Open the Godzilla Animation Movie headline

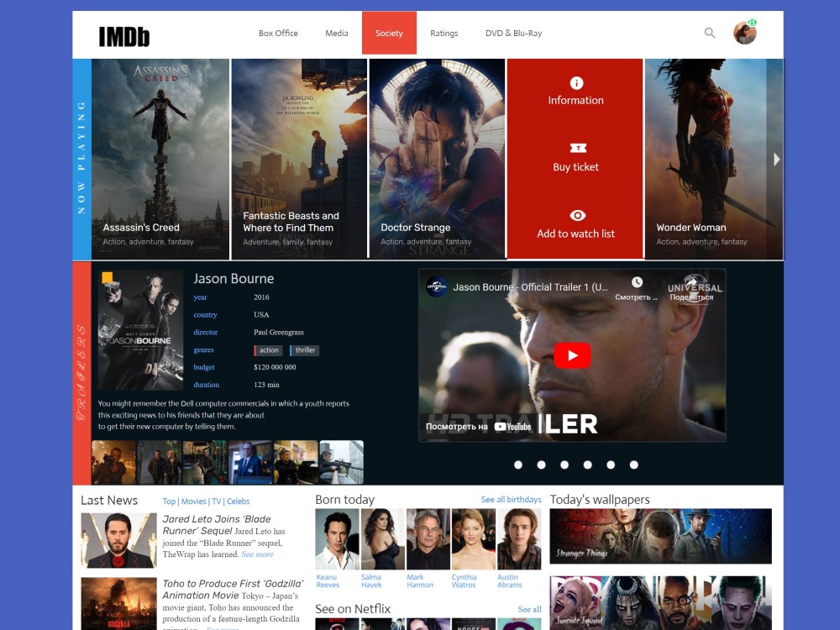233,590
